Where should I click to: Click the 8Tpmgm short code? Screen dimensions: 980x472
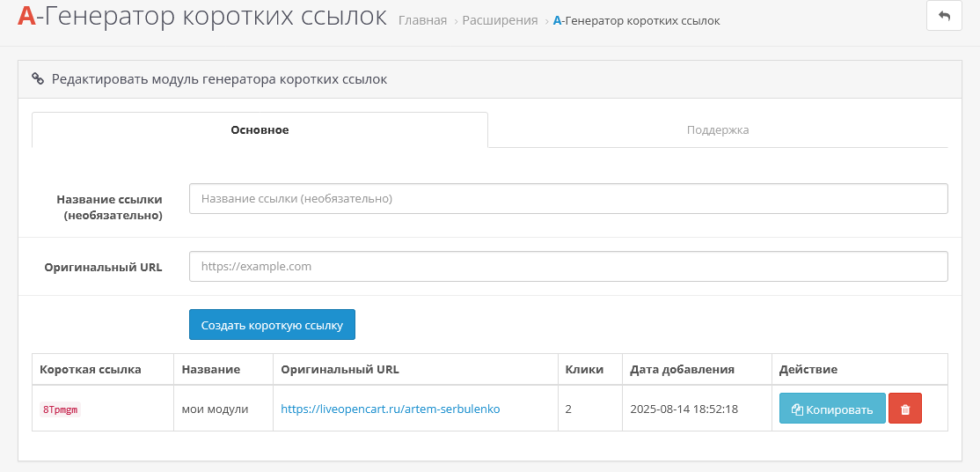pos(61,409)
